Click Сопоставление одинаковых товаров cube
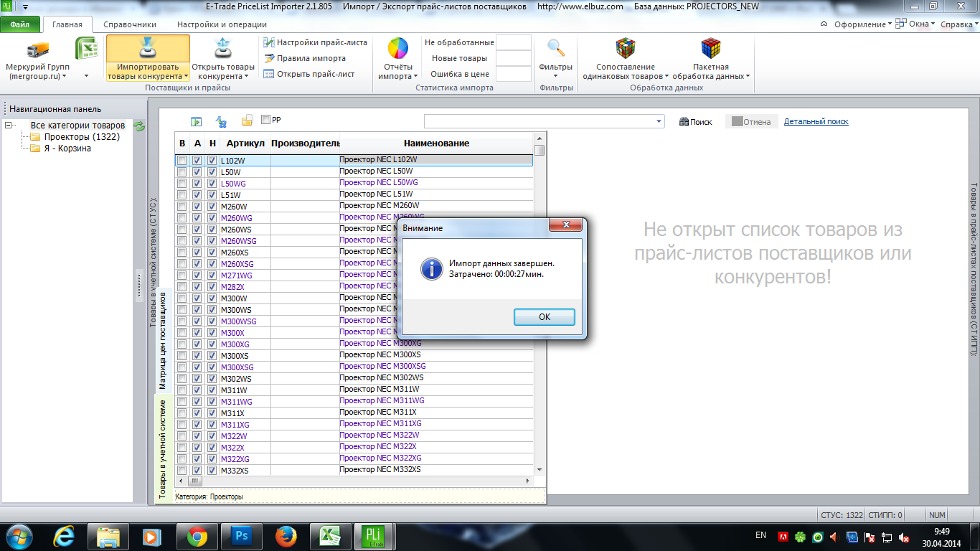The height and width of the screenshot is (551, 980). pyautogui.click(x=625, y=58)
